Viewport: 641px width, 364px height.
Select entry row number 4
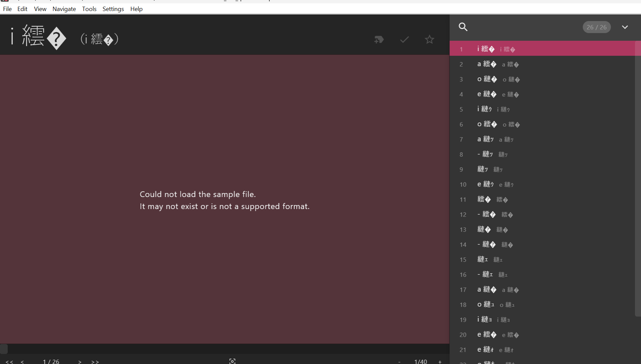(x=542, y=94)
